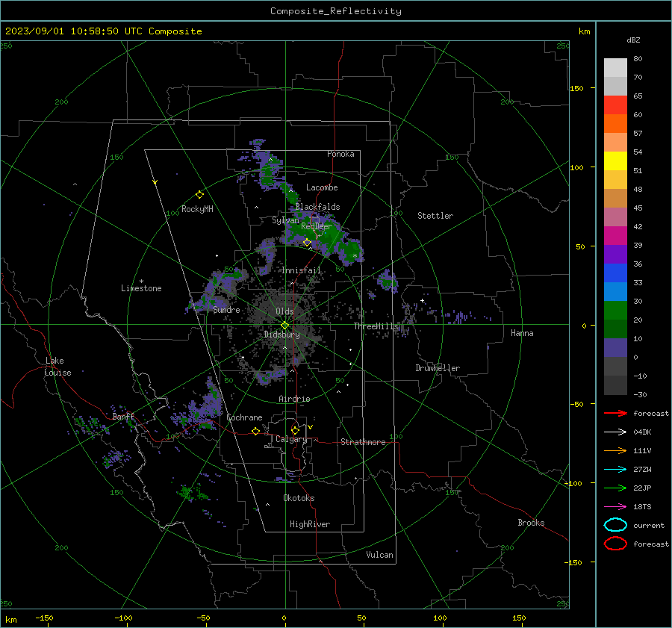The image size is (672, 628).
Task: Click the Sundre town label
Action: point(226,310)
